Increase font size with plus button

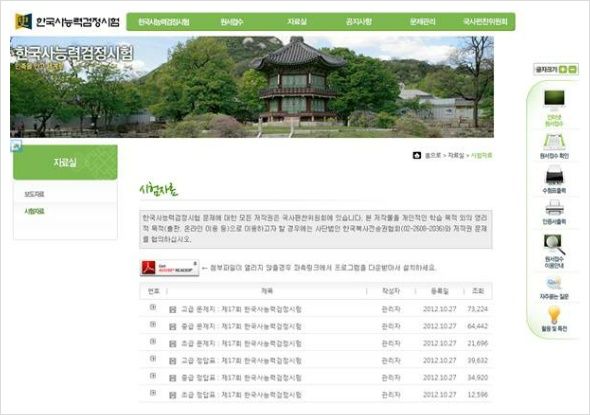tap(563, 69)
